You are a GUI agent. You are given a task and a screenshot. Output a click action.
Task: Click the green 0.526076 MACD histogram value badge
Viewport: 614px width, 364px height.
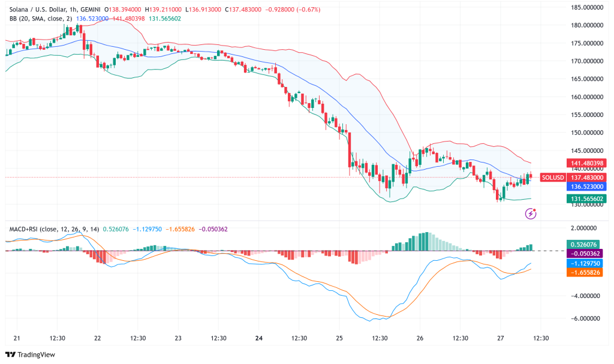pos(584,243)
